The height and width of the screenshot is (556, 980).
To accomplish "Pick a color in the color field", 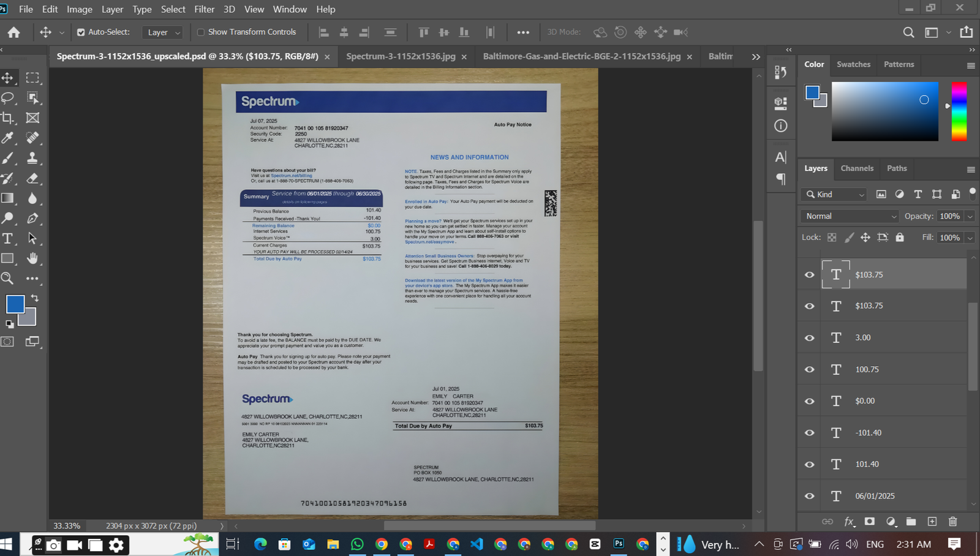I will 884,111.
